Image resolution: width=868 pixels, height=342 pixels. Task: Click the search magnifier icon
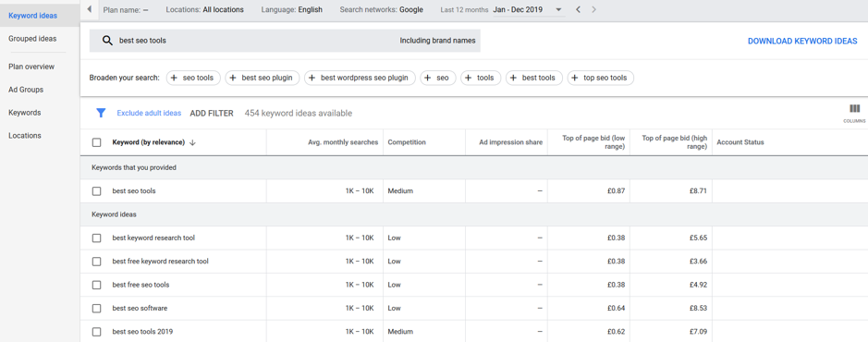pyautogui.click(x=107, y=41)
